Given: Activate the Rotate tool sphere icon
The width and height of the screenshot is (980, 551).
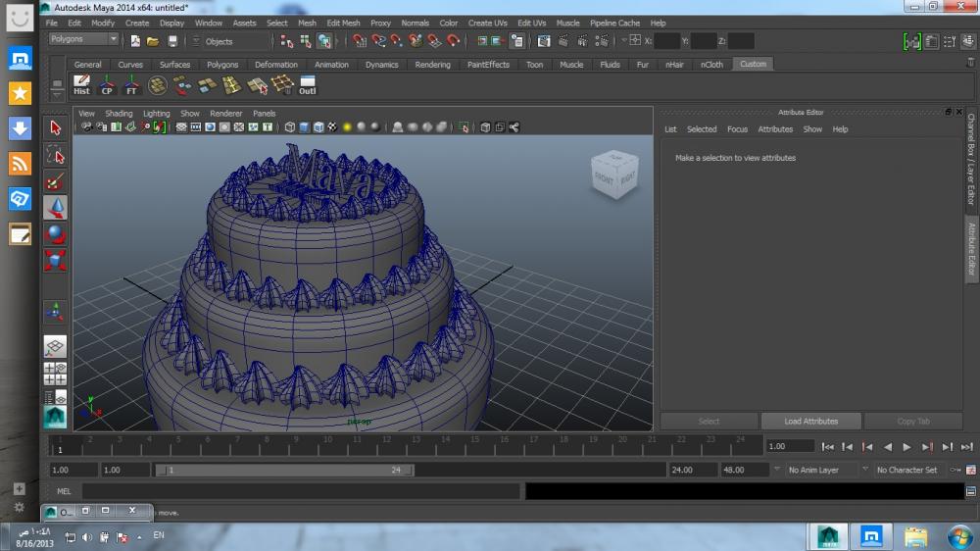Looking at the screenshot, I should point(56,234).
